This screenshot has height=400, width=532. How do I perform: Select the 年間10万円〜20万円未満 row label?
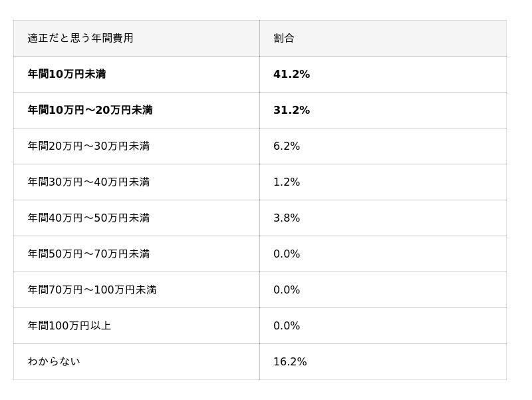click(90, 110)
